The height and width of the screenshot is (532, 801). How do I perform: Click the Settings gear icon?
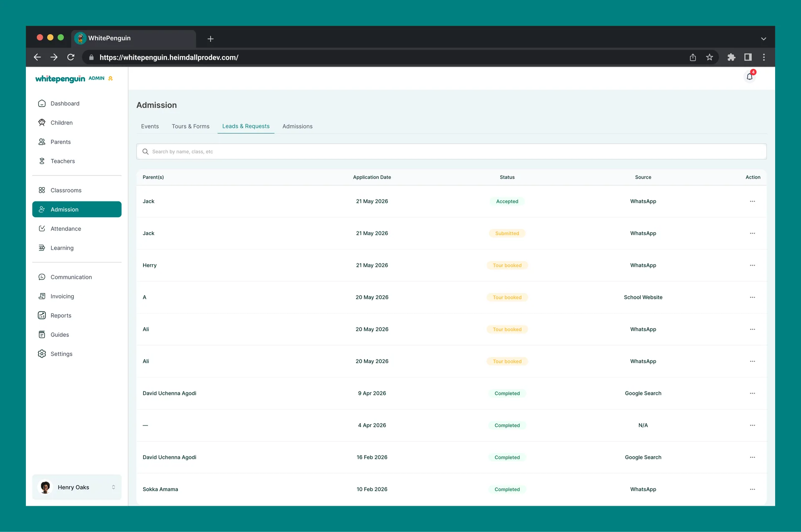point(42,354)
